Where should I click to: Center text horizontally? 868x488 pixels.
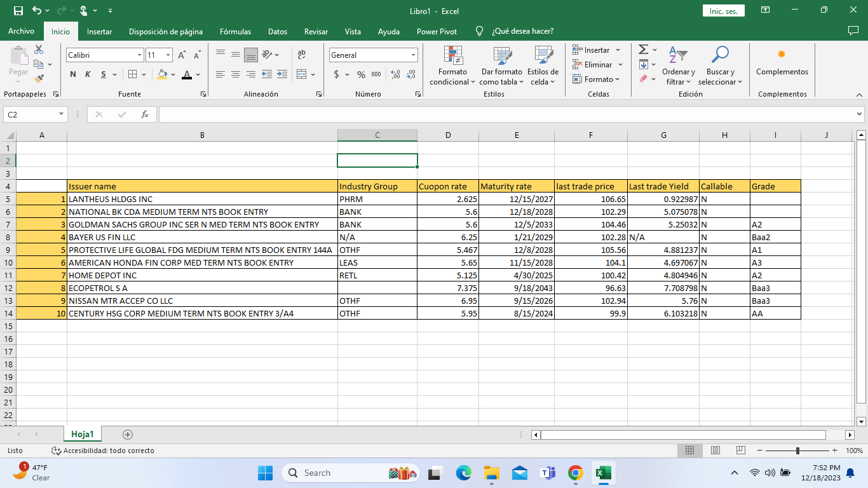coord(236,74)
